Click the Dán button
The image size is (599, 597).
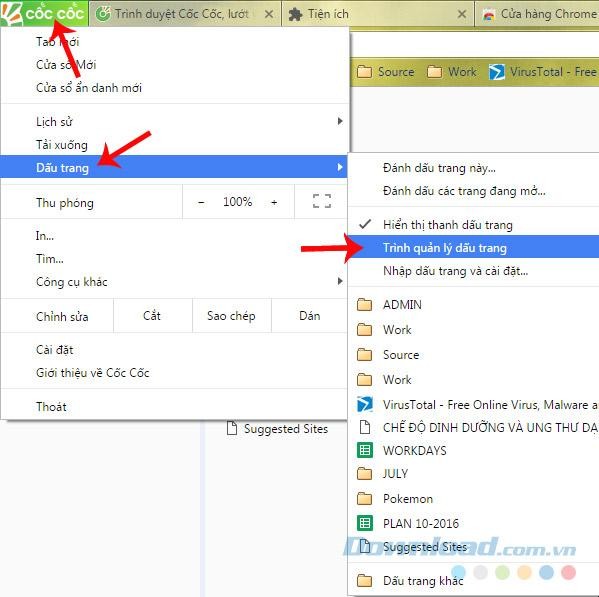click(x=309, y=316)
